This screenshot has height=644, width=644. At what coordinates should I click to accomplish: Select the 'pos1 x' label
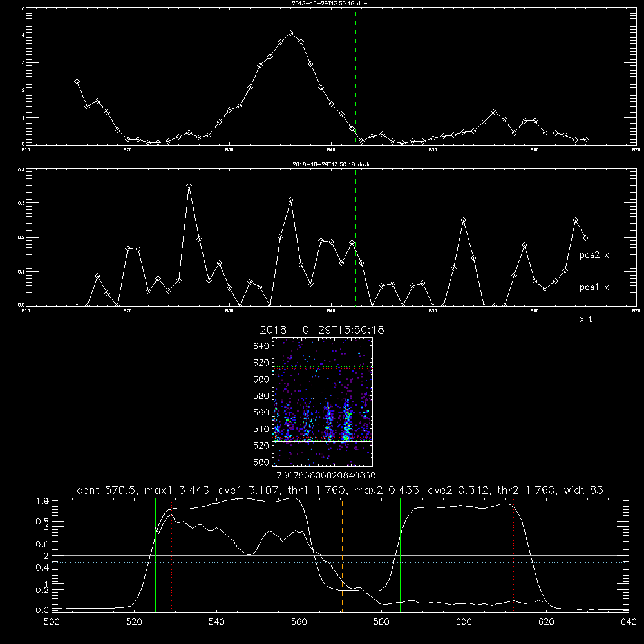point(594,287)
